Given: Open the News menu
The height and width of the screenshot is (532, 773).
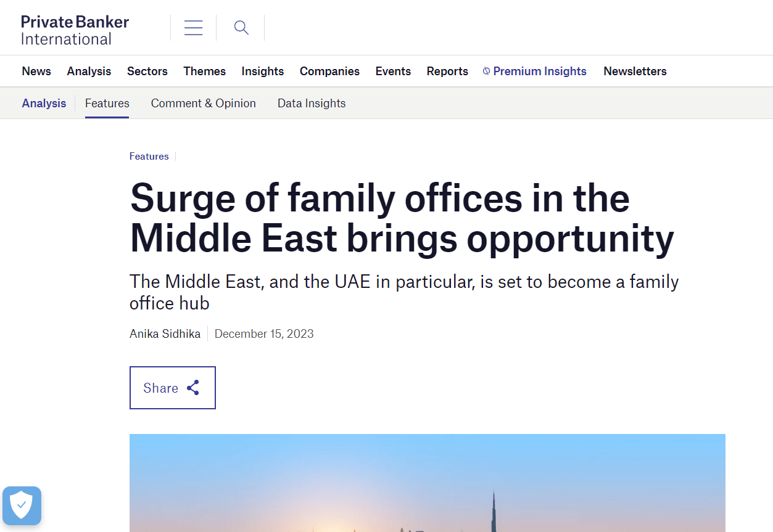Looking at the screenshot, I should pyautogui.click(x=36, y=72).
